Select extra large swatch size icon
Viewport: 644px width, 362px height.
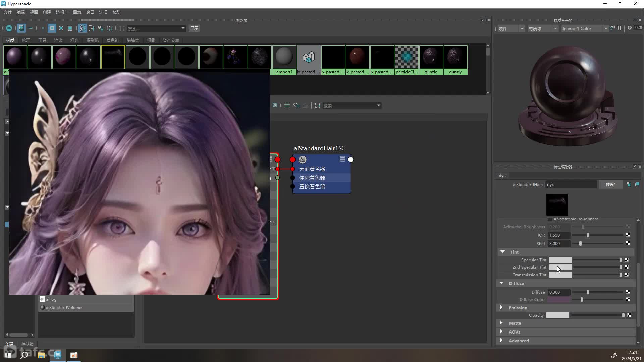pos(70,28)
